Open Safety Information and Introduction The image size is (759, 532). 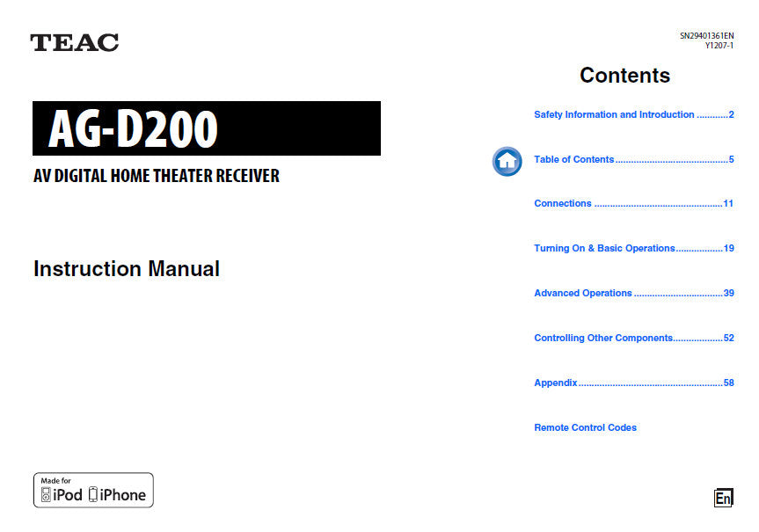pos(633,114)
